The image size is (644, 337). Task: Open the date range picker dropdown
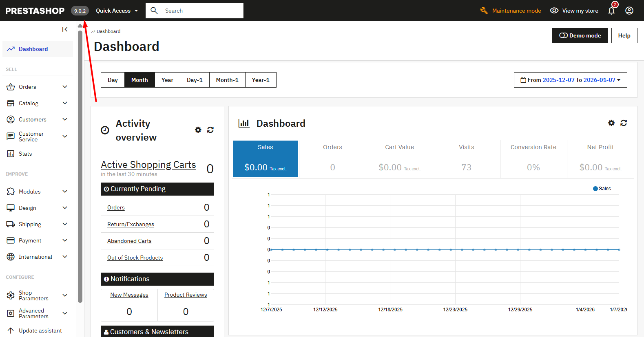tap(570, 80)
